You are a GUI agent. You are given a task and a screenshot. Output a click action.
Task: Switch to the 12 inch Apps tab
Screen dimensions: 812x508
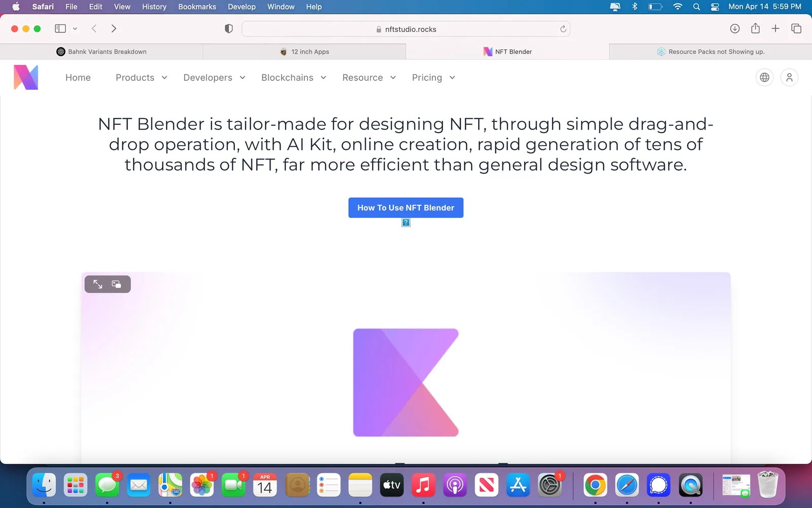point(304,52)
